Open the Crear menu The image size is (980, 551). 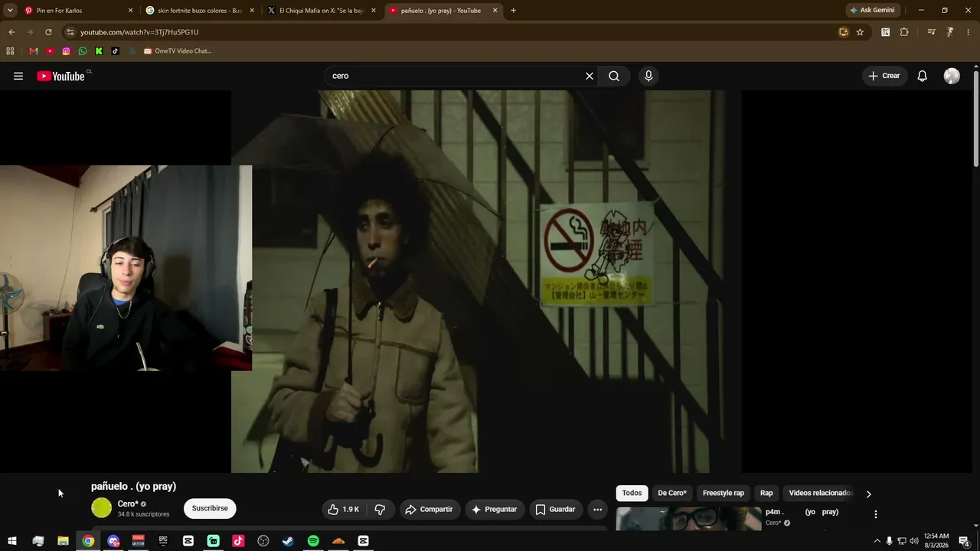pyautogui.click(x=884, y=76)
